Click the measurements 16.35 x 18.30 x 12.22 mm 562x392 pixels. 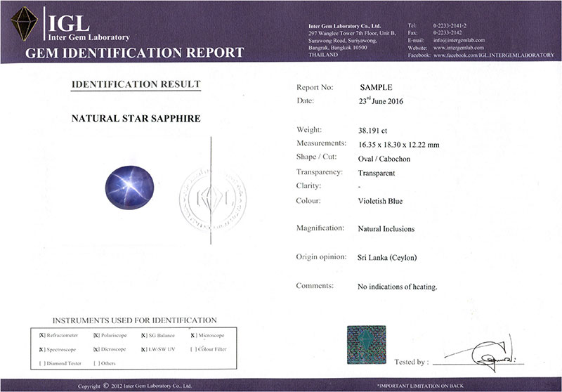[x=398, y=145]
